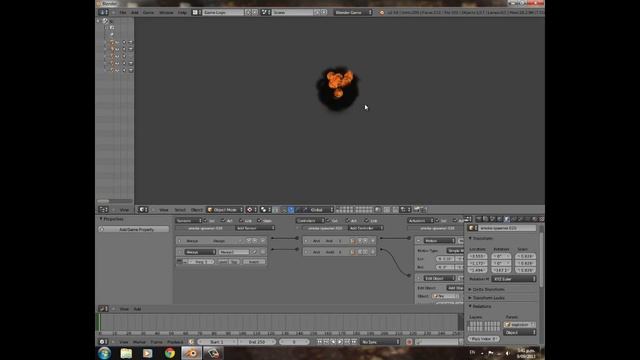Open the Add menu in top bar
The height and width of the screenshot is (360, 640).
coord(135,12)
